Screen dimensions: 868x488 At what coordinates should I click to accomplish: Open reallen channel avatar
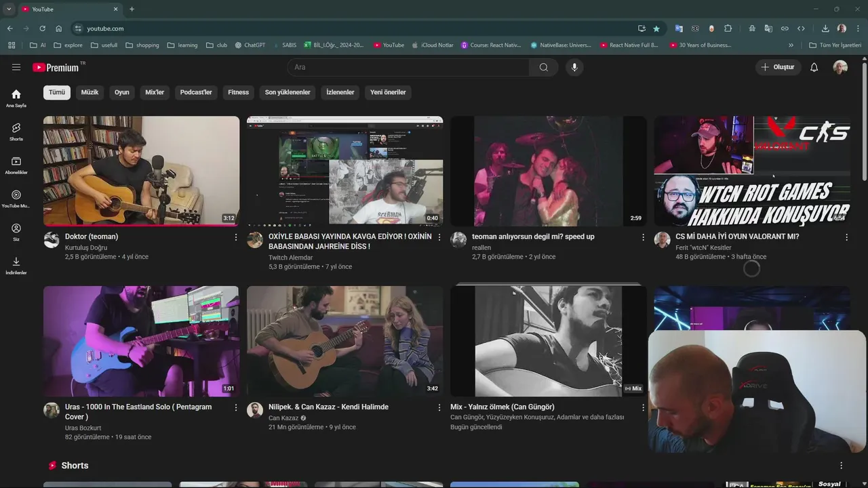pyautogui.click(x=458, y=240)
